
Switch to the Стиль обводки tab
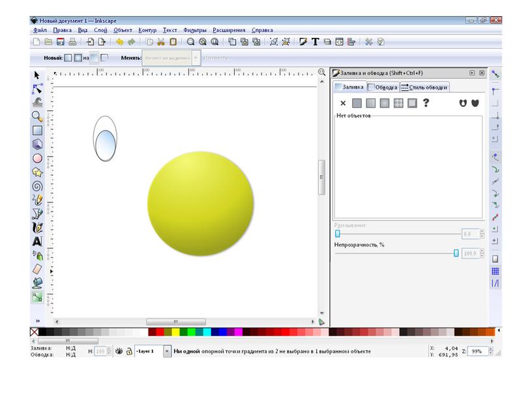(424, 87)
